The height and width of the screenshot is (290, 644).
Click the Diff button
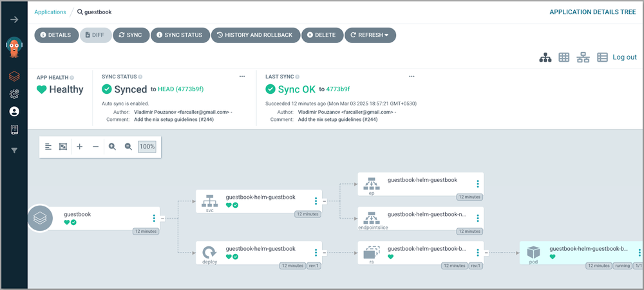tap(96, 35)
